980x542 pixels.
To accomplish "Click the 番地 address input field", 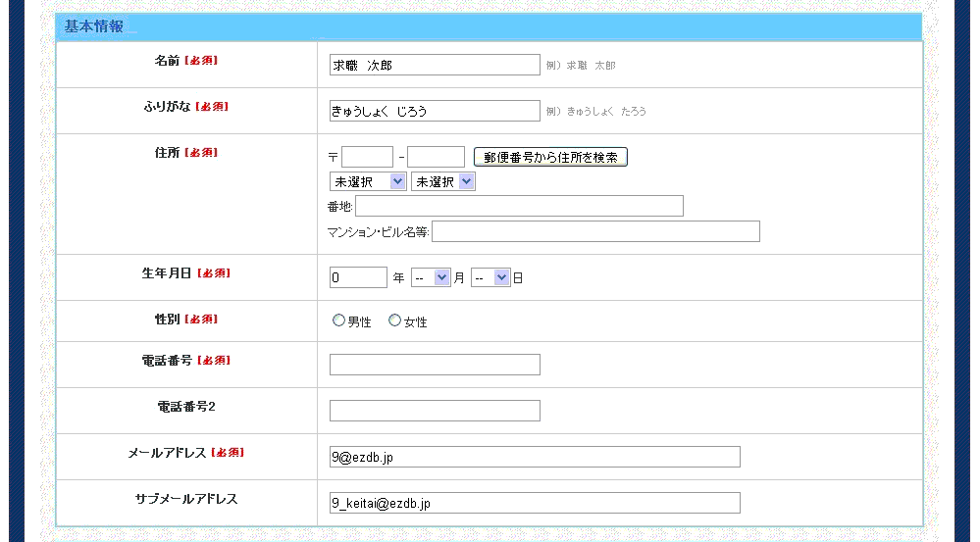I will [519, 206].
